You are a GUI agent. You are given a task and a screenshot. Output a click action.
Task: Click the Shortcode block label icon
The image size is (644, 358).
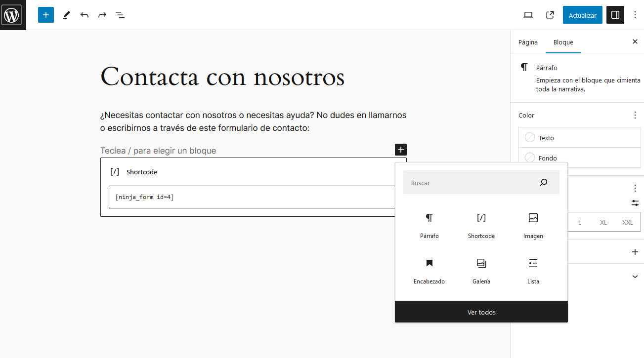point(115,172)
